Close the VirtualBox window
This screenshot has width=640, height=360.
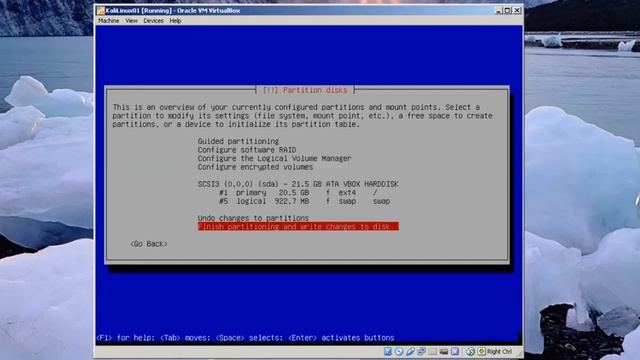517,10
